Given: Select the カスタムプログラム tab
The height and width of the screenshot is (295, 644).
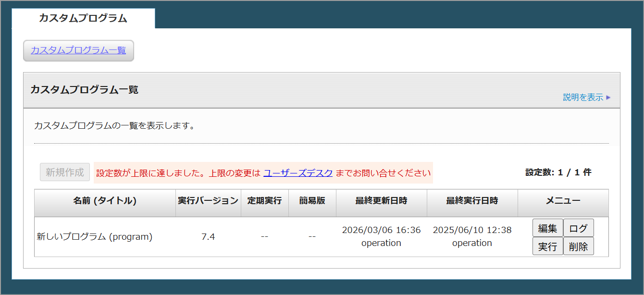Looking at the screenshot, I should pos(83,18).
